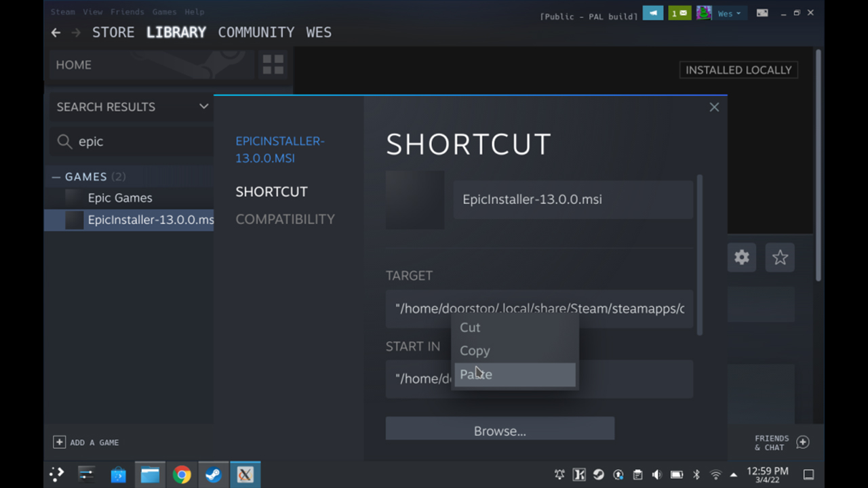This screenshot has width=868, height=488.
Task: Click the star favorite icon
Action: (x=780, y=258)
